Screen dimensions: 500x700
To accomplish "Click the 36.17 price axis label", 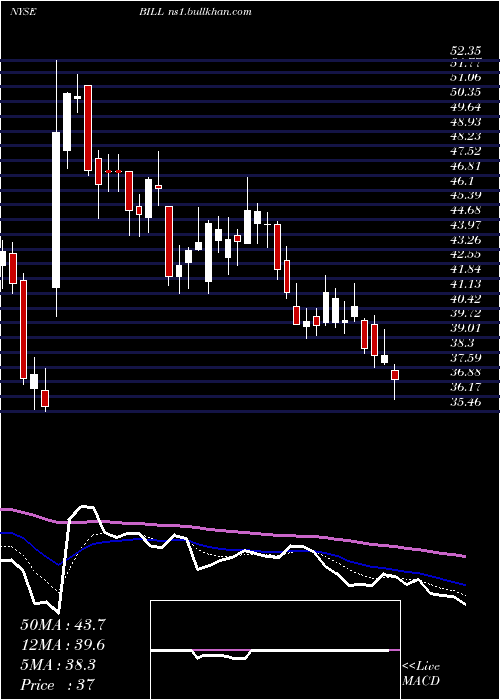I will (x=466, y=387).
